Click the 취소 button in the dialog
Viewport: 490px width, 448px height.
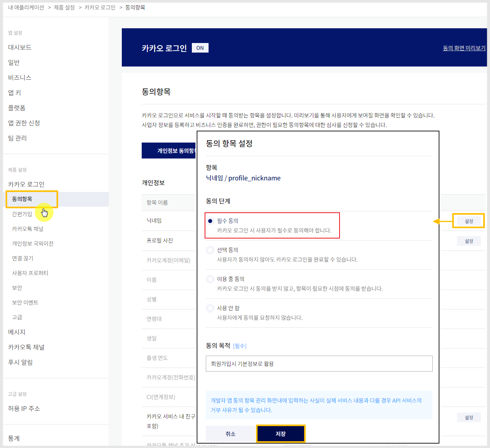tap(230, 434)
